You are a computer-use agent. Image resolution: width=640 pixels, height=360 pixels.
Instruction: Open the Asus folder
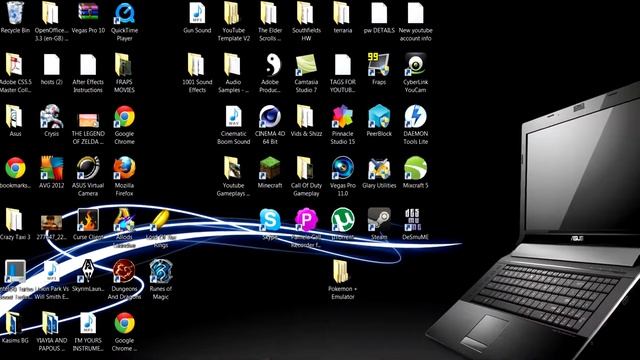(x=15, y=117)
